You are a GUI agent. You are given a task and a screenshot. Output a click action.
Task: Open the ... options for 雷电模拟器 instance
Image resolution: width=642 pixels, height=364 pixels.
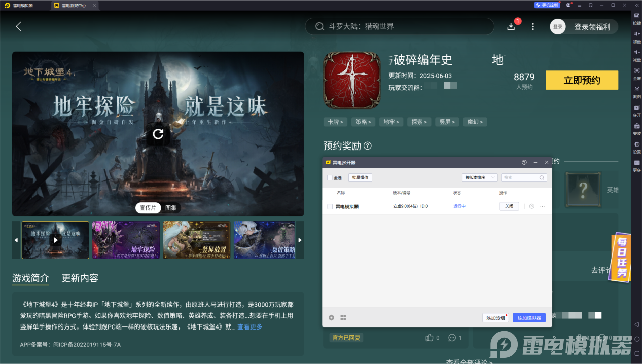click(542, 206)
